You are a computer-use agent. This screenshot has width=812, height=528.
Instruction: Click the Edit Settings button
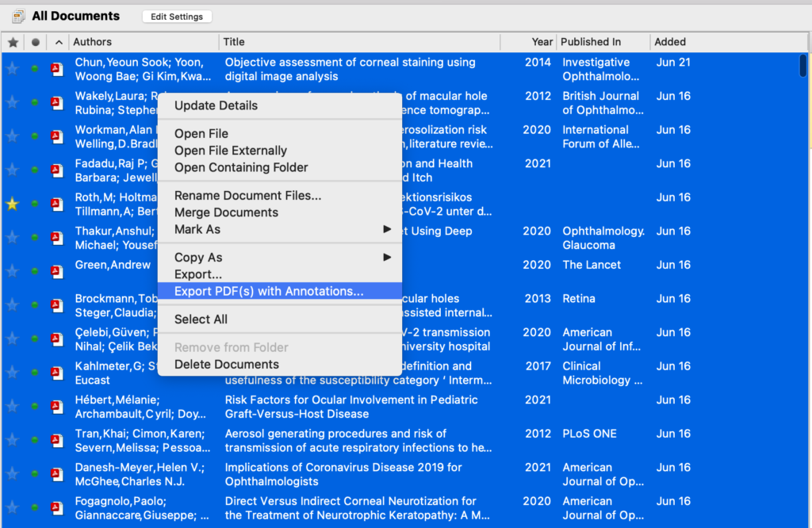(x=176, y=16)
